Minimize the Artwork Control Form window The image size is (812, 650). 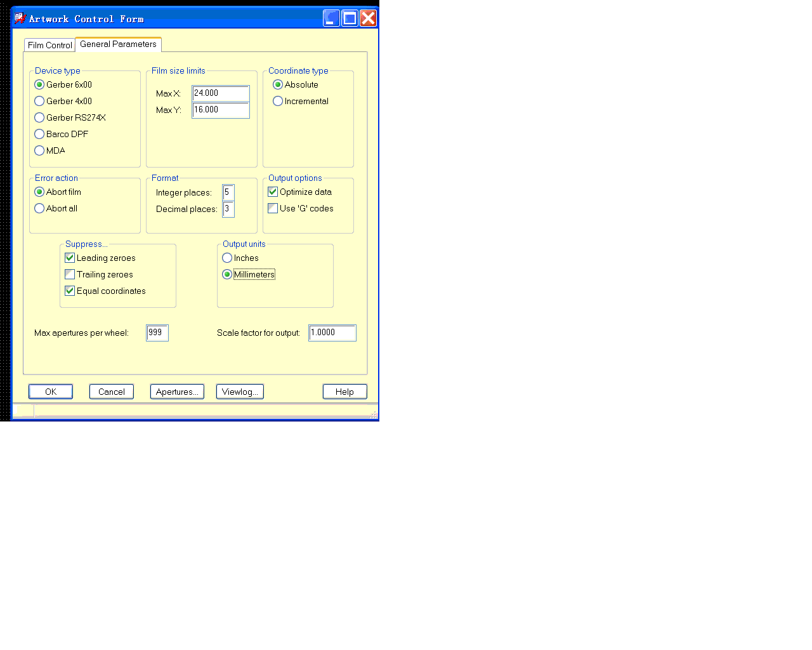click(x=331, y=18)
